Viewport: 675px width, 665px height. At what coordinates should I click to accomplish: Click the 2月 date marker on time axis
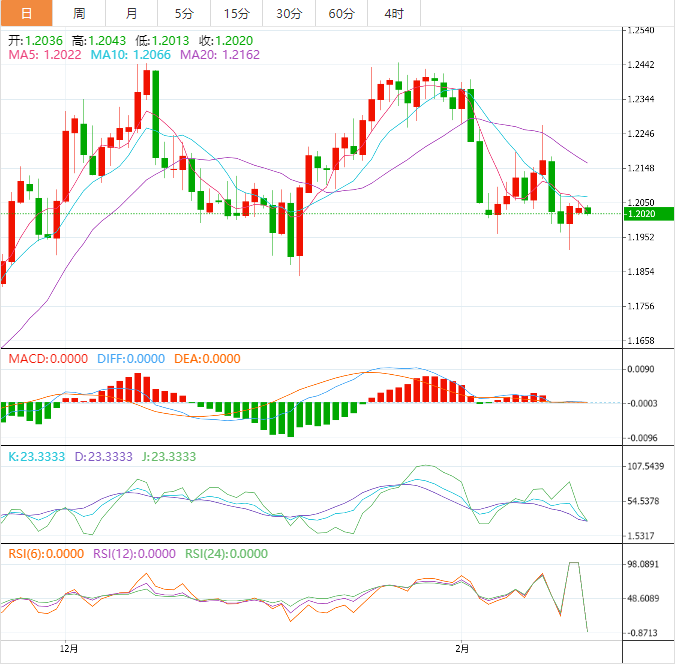click(x=461, y=649)
